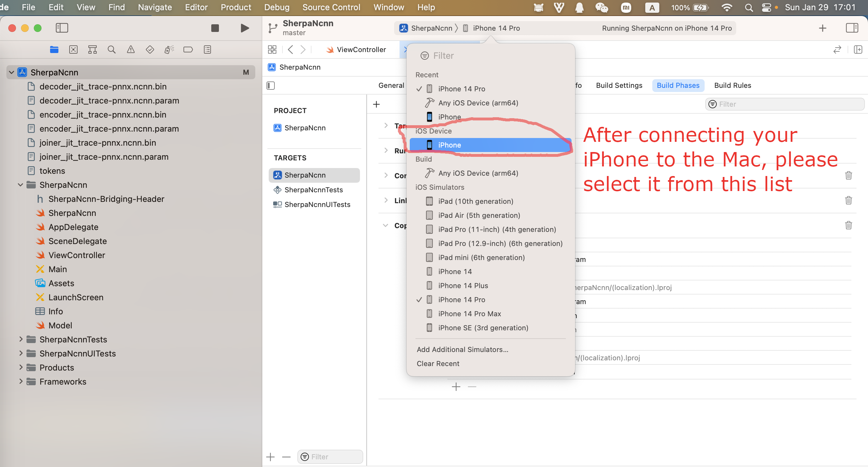Click Add Additional Simulators…
Image resolution: width=868 pixels, height=467 pixels.
coord(462,350)
